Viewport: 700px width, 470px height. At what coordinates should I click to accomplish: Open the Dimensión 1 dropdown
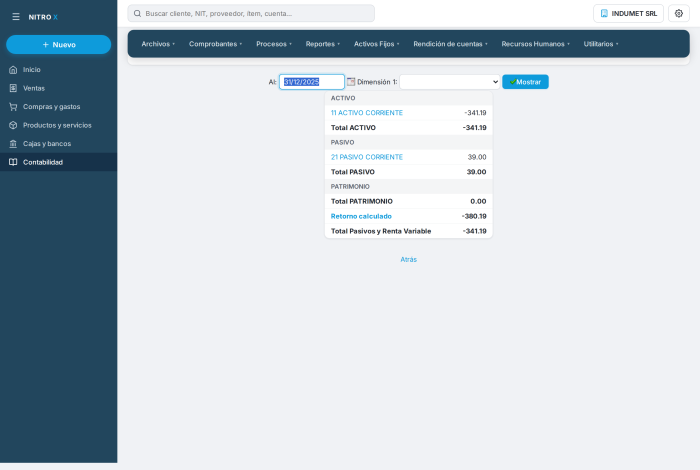(x=450, y=82)
